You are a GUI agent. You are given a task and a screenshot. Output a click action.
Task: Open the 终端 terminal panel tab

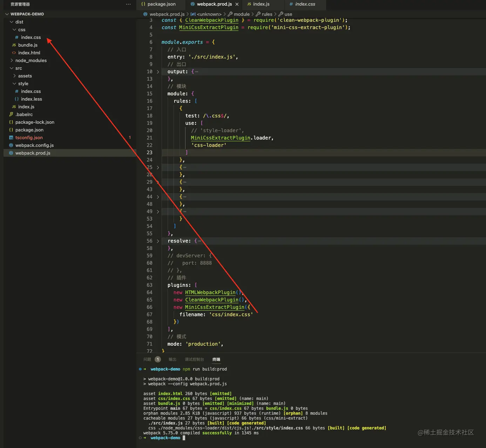coord(216,359)
